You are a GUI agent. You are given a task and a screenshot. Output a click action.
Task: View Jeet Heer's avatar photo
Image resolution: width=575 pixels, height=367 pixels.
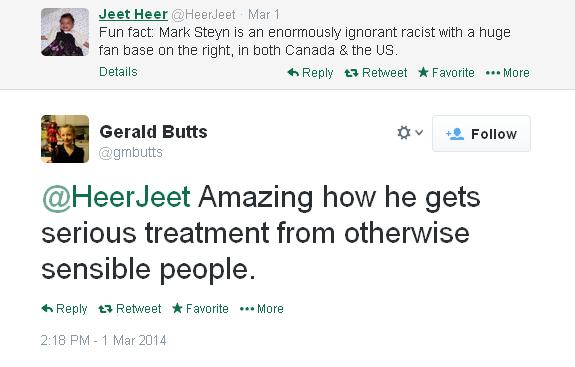[x=65, y=32]
